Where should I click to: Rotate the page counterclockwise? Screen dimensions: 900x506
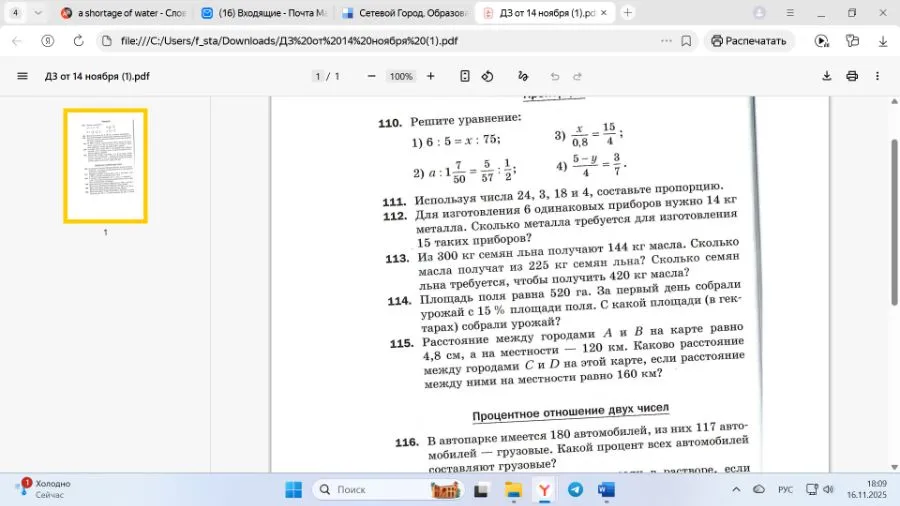(488, 76)
